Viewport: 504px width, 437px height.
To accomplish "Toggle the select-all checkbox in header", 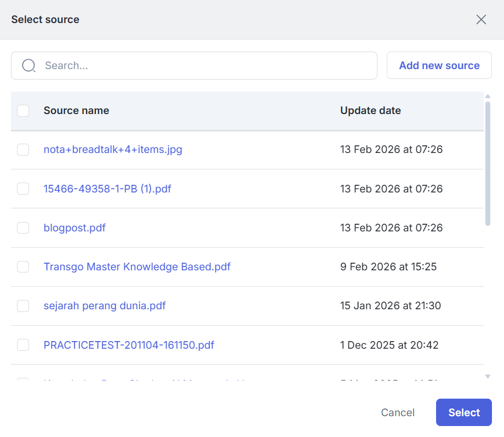I will coord(23,111).
